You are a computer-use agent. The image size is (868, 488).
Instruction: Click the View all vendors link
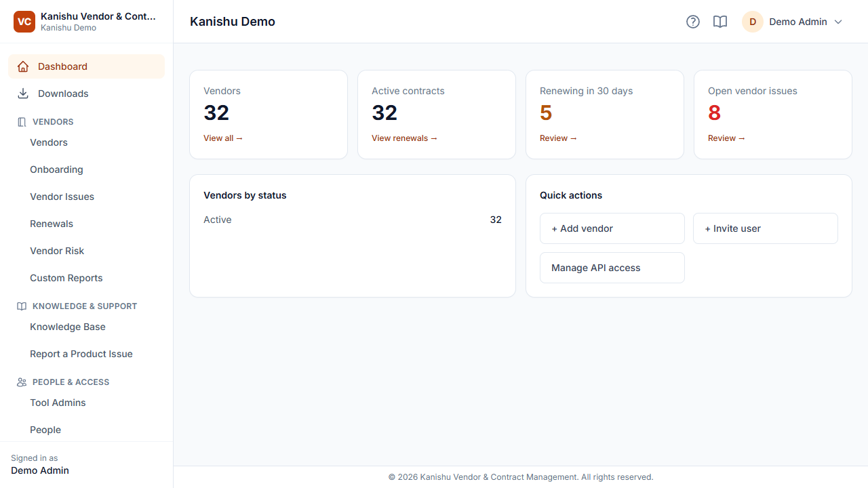(x=223, y=138)
